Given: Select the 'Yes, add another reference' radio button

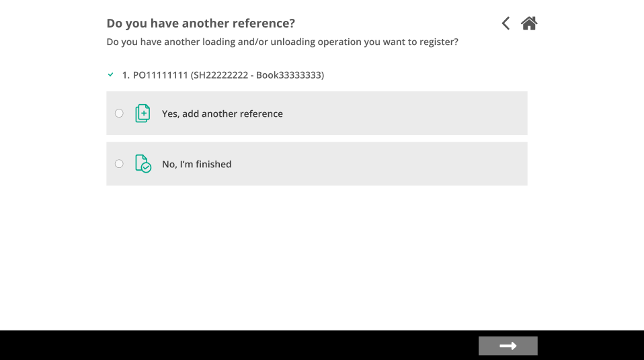Looking at the screenshot, I should [119, 114].
